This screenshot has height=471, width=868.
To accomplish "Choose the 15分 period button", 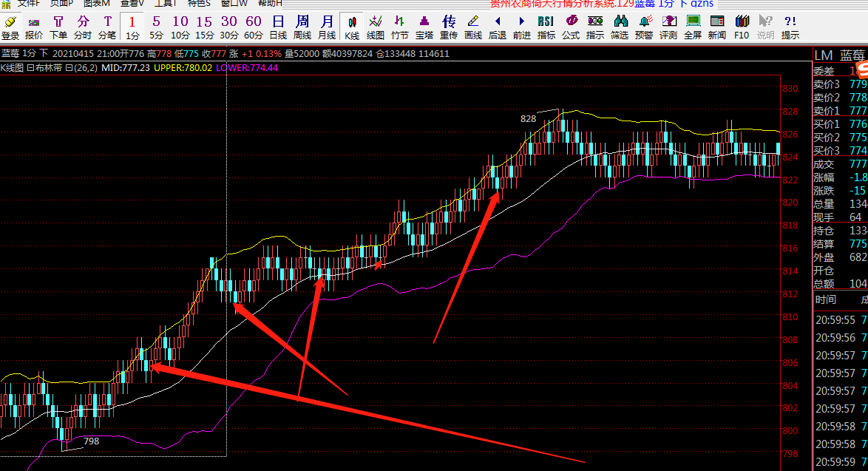I will tap(204, 27).
